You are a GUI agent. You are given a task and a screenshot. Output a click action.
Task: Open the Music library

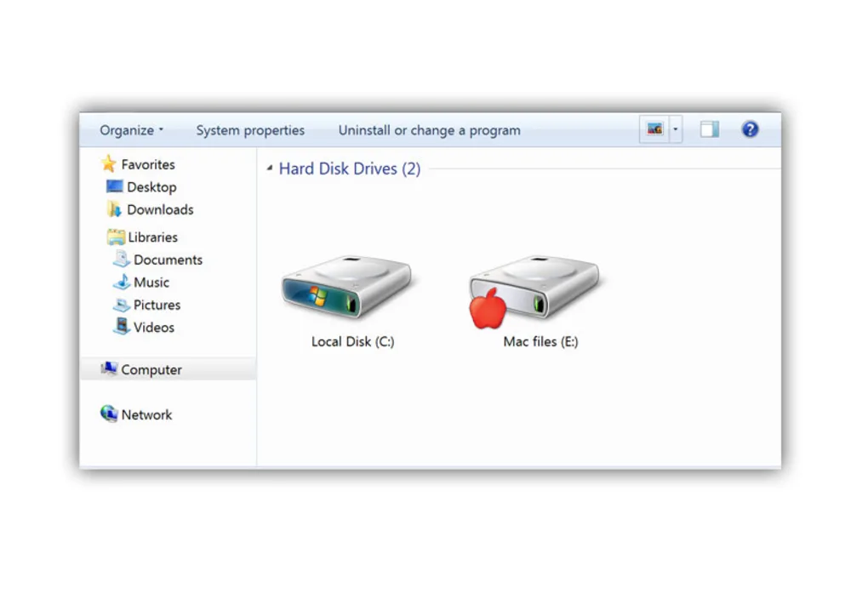tap(151, 283)
